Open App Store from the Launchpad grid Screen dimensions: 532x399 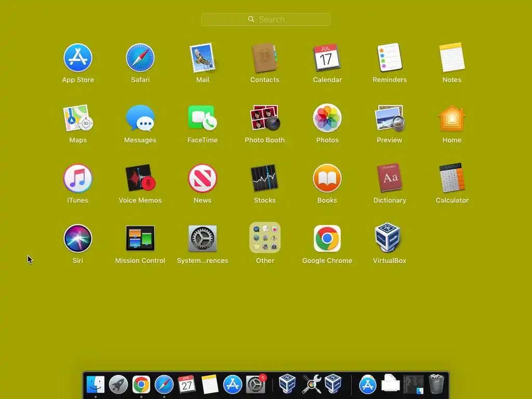point(78,58)
